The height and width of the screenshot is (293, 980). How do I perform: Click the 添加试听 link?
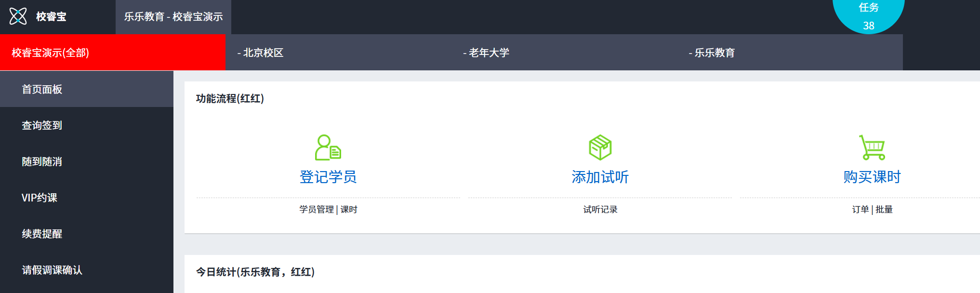point(600,177)
